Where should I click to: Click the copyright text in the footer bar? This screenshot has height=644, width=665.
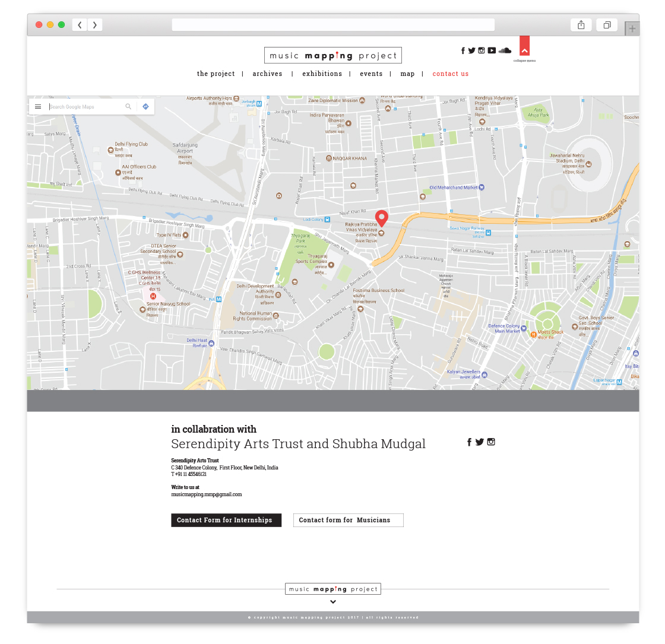point(333,617)
